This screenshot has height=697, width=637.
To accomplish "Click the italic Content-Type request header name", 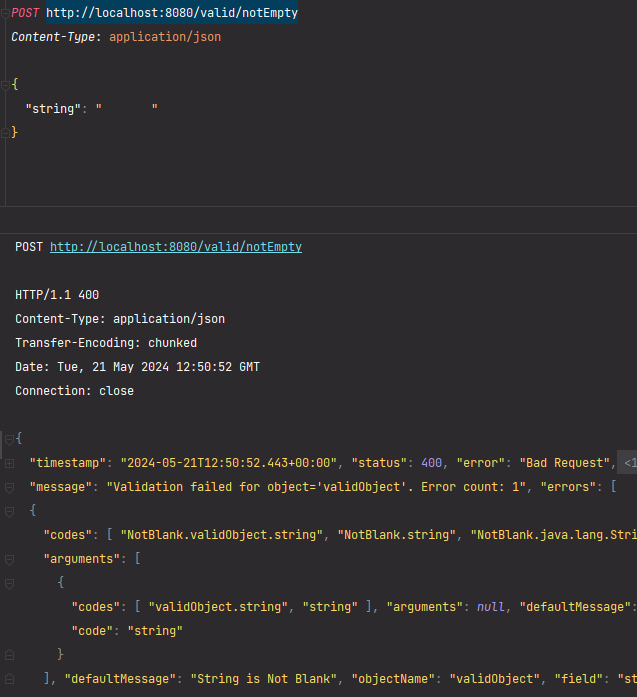I will pyautogui.click(x=52, y=37).
